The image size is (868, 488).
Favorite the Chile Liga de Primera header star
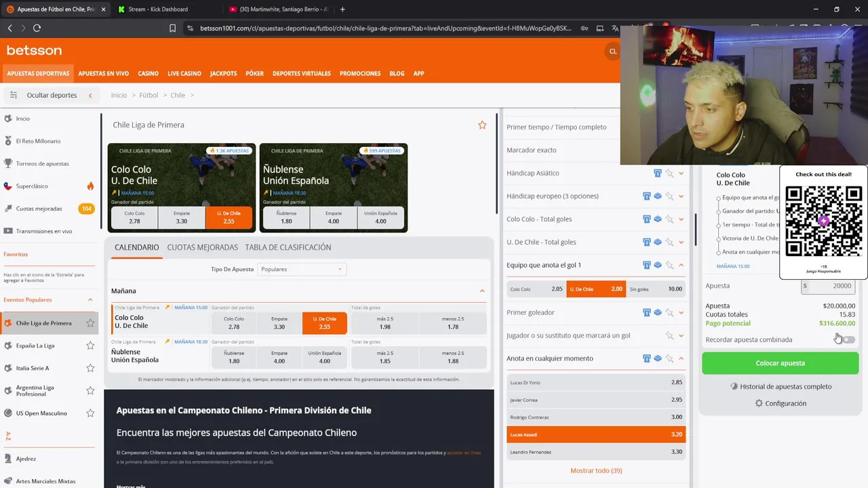pos(482,125)
